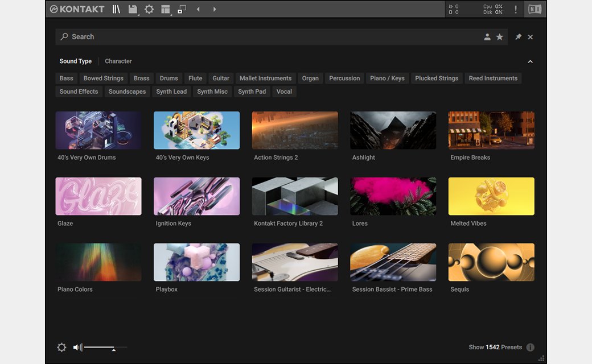Select the Melted Vibes library thumbnail

[491, 197]
